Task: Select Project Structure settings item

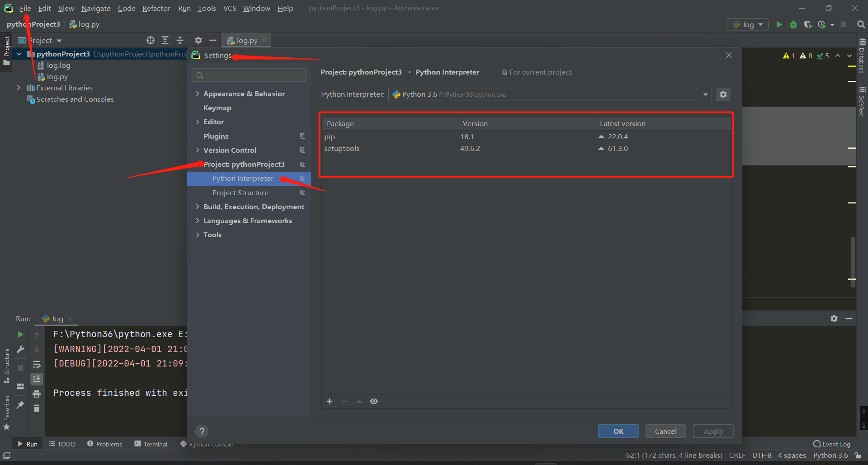Action: [x=241, y=193]
